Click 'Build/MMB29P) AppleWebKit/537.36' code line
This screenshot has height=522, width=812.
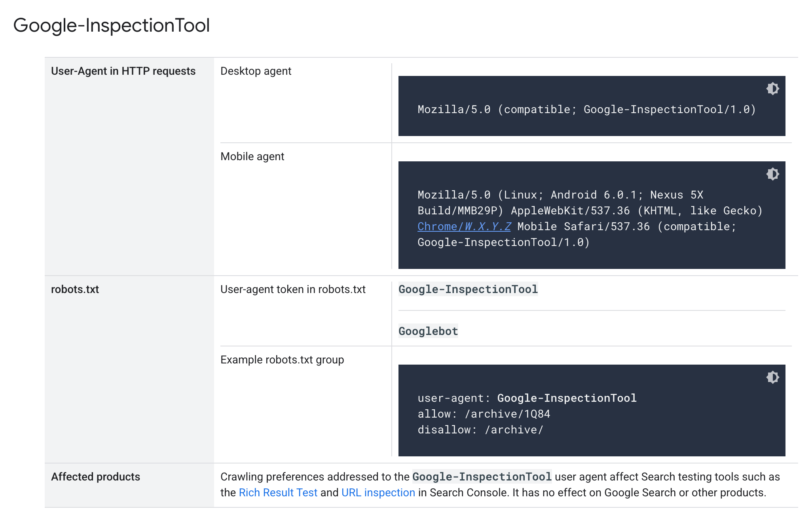(590, 211)
